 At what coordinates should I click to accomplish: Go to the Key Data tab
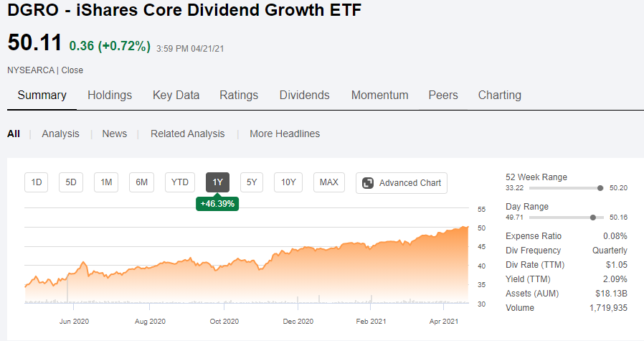pyautogui.click(x=176, y=95)
